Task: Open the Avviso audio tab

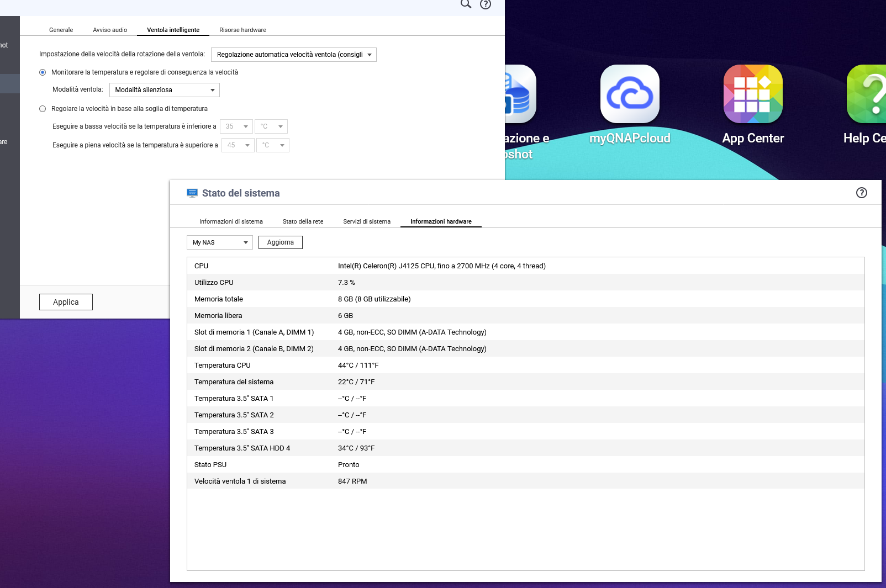Action: [110, 30]
